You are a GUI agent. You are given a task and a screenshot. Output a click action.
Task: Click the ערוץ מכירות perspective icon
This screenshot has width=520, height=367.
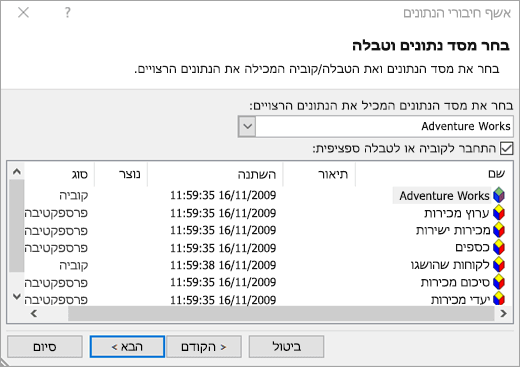[x=499, y=213]
